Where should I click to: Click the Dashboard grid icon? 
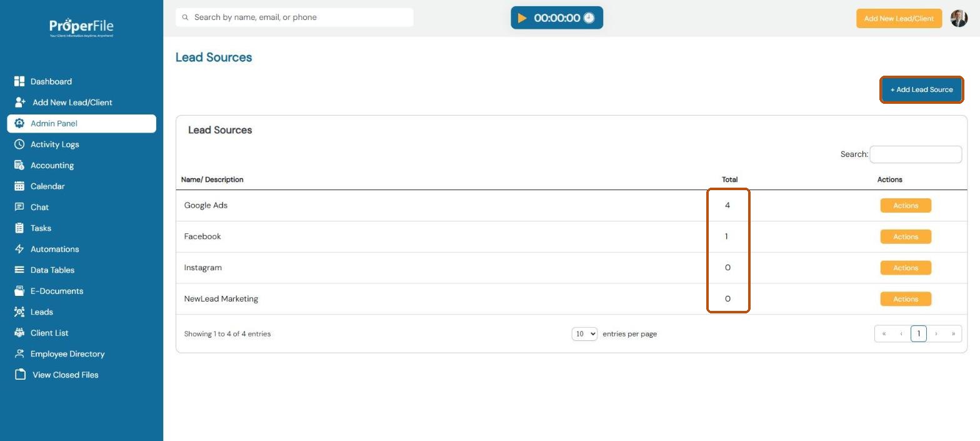tap(19, 81)
